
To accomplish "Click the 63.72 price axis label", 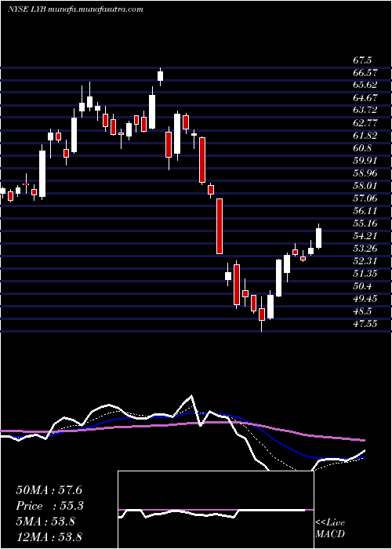I will pyautogui.click(x=365, y=111).
